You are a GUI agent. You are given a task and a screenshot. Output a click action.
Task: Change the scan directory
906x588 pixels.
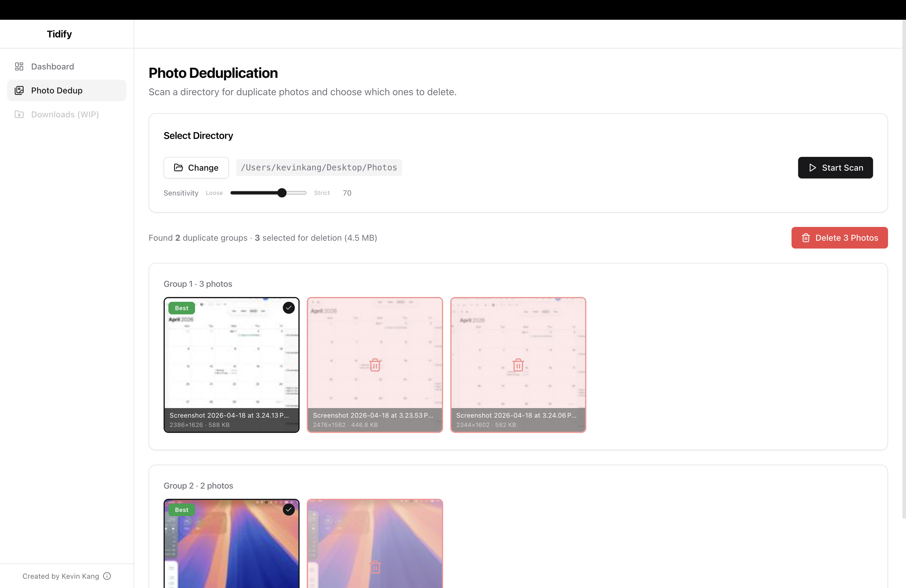click(196, 168)
